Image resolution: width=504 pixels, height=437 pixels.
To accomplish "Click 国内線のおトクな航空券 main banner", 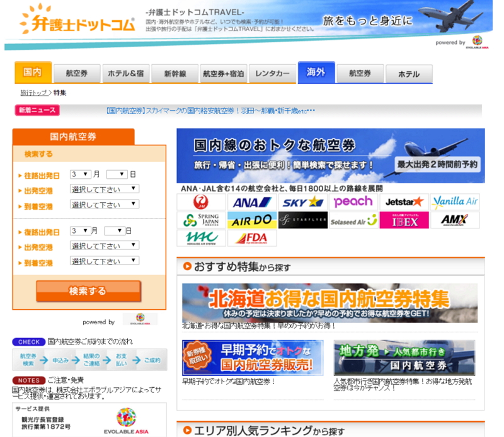I will [331, 156].
